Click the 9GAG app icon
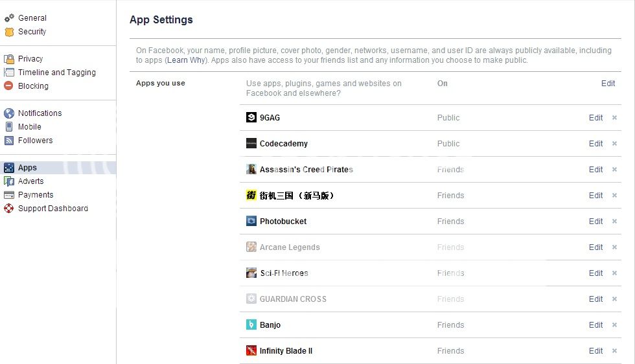This screenshot has width=635, height=364. [251, 117]
